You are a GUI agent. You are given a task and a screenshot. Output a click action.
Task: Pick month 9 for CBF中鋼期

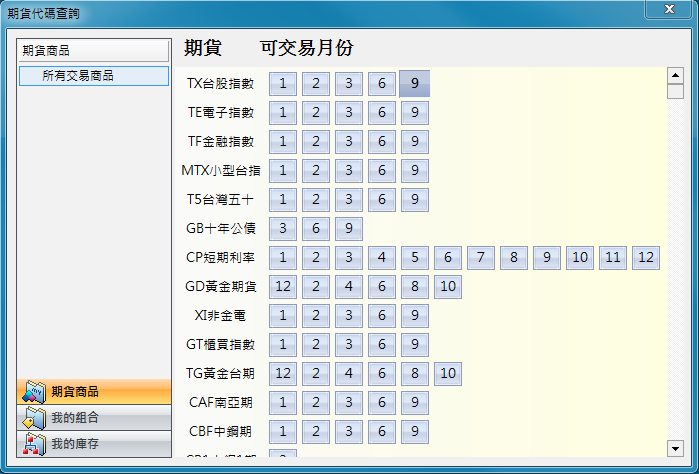pyautogui.click(x=414, y=432)
